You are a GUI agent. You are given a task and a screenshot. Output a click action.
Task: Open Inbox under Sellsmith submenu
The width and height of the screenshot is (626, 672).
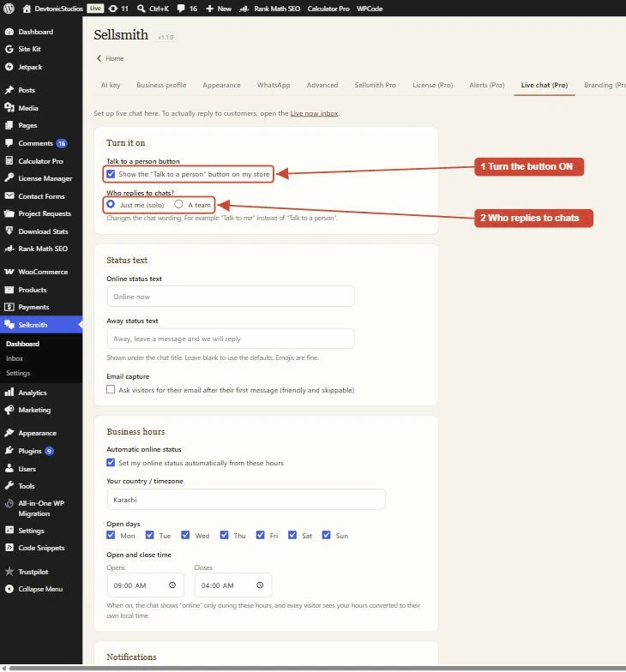click(x=15, y=358)
